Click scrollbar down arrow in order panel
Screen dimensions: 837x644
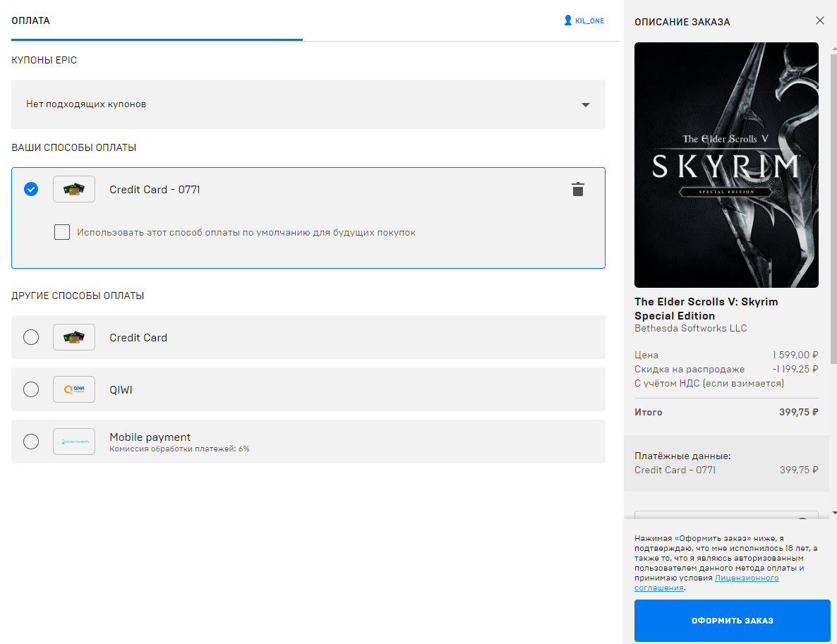[834, 513]
